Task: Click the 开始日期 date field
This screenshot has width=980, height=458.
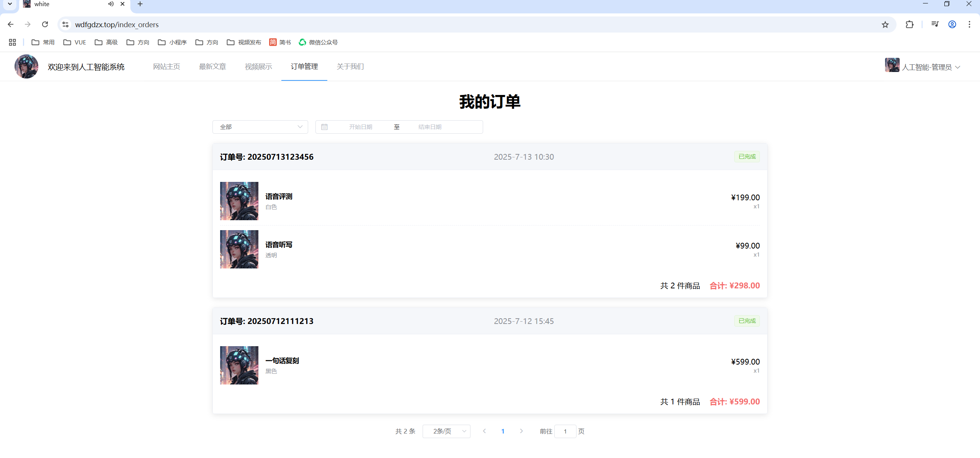Action: 361,127
